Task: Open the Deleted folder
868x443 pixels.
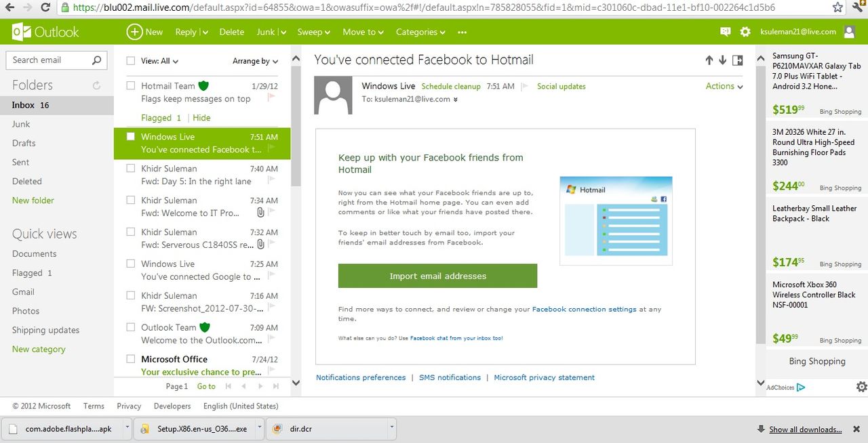Action: click(27, 181)
